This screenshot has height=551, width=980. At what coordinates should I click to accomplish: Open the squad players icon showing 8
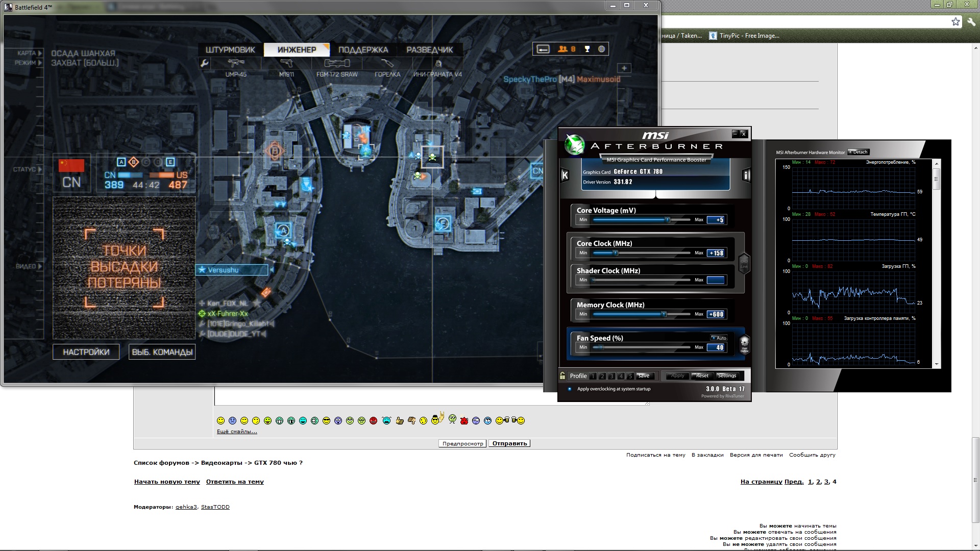[x=567, y=49]
